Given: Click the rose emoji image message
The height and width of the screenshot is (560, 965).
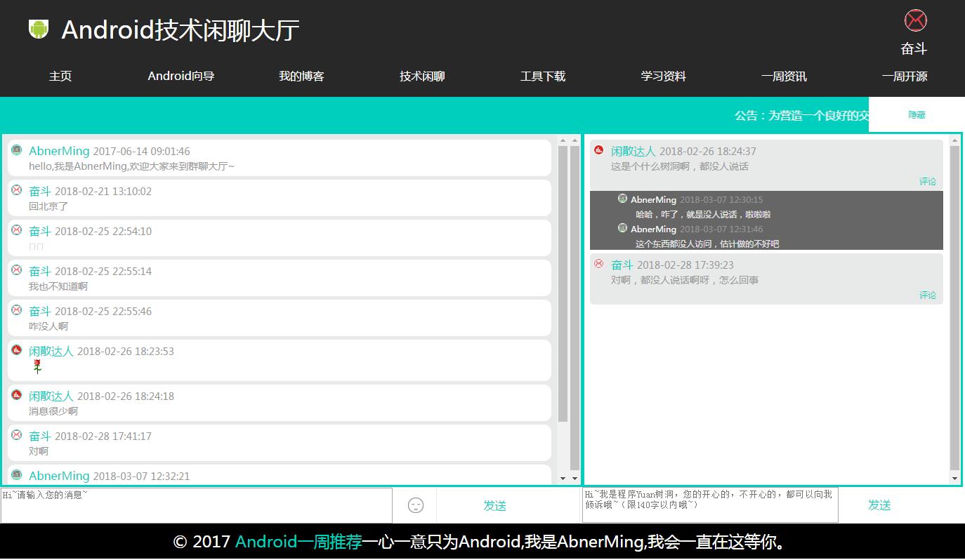Looking at the screenshot, I should point(37,366).
